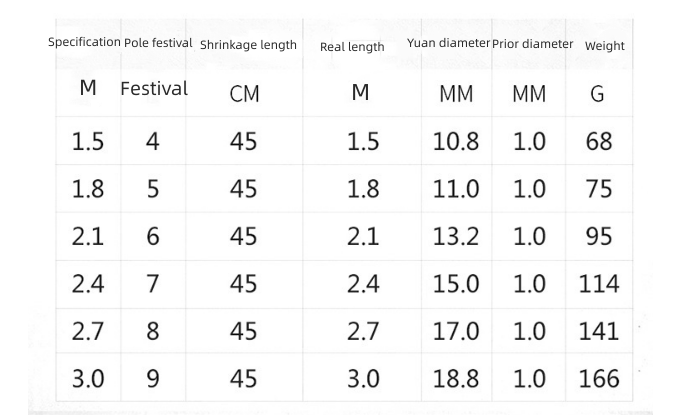Select the Prior diameter header

[533, 44]
